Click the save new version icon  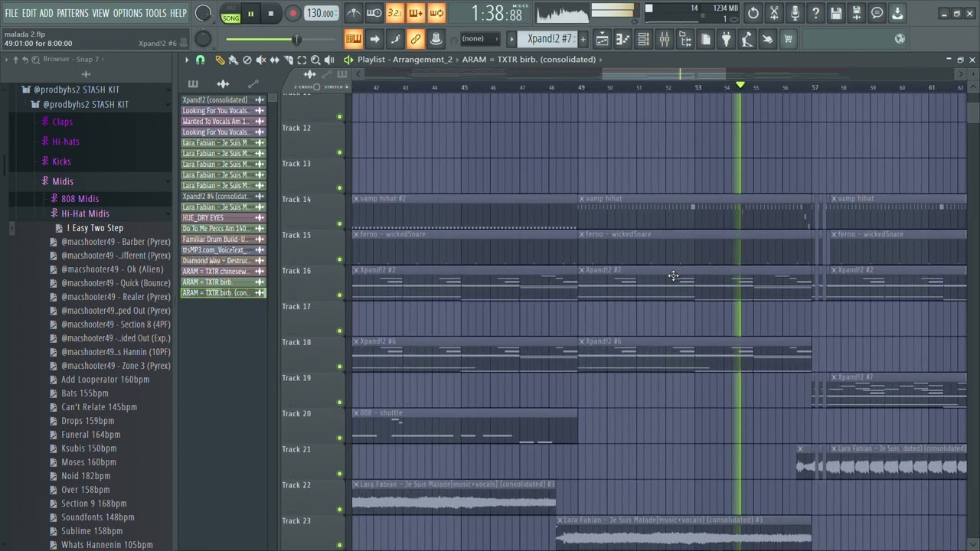pyautogui.click(x=857, y=13)
